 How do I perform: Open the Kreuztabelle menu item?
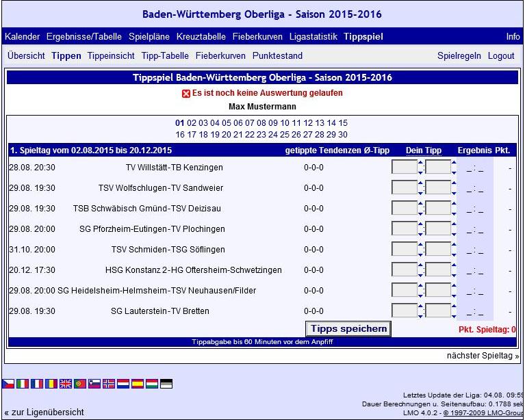coord(201,36)
